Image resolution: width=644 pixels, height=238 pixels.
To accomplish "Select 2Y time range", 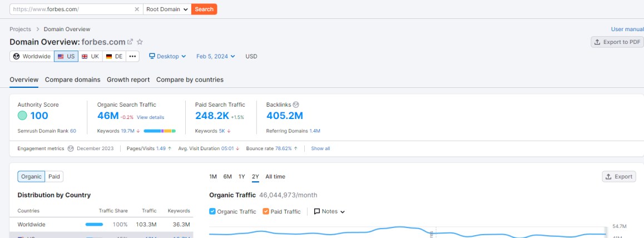I will [x=255, y=176].
